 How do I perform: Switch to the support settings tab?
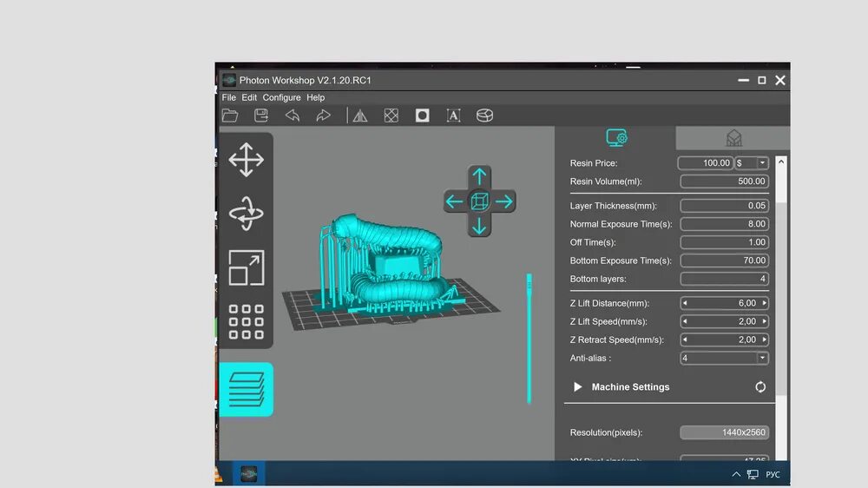733,138
